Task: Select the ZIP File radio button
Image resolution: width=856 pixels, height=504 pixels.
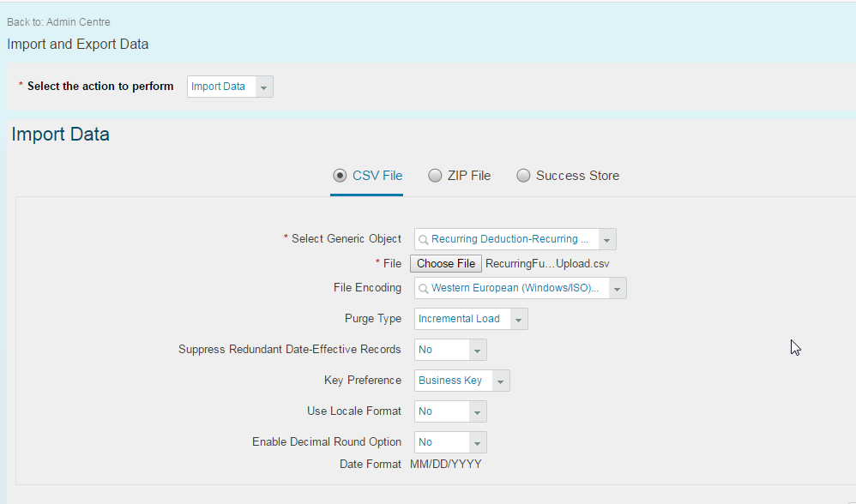Action: coord(435,176)
